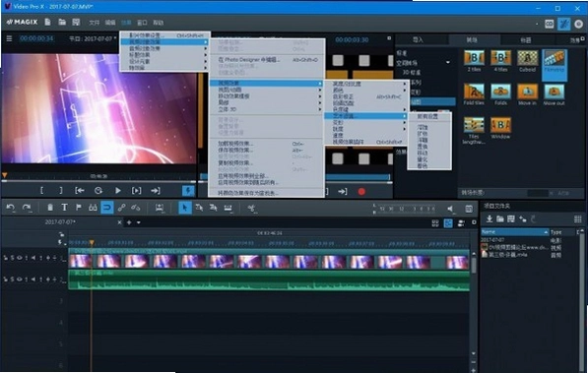Open the highlighted Effects menu in menu bar
Screen dimensions: 588x373
[126, 23]
